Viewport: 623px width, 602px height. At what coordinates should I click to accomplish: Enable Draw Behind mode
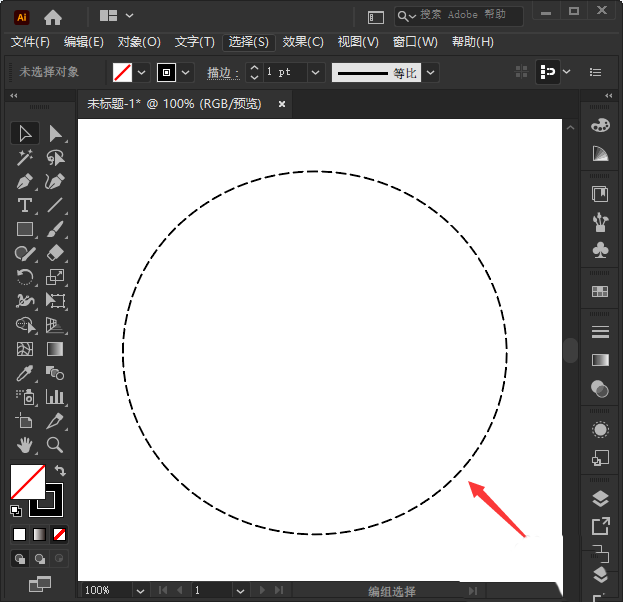40,558
